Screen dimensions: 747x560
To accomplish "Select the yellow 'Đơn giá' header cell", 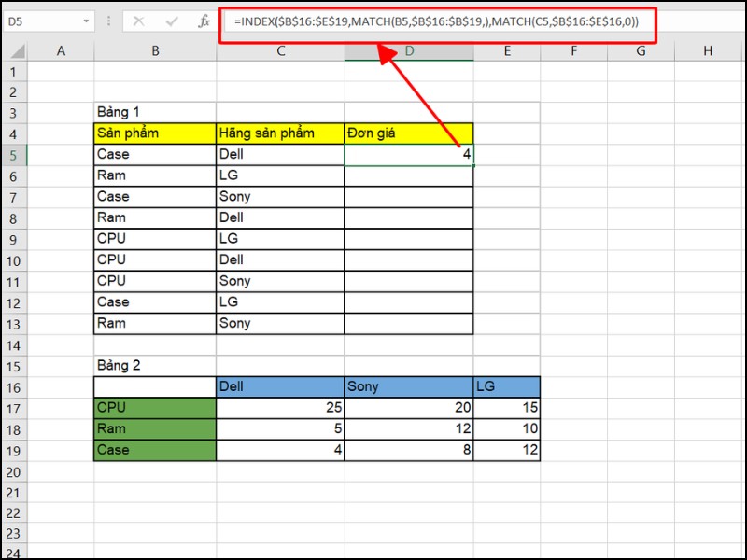I will (x=409, y=133).
